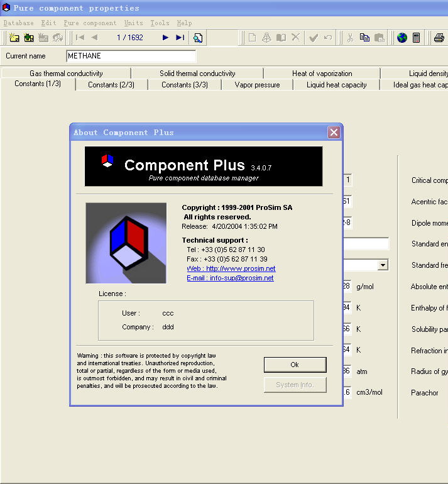Click the Fax : +33 (0)5 62 87 11 39 line
Screen dimensions: 448x484
click(x=227, y=259)
